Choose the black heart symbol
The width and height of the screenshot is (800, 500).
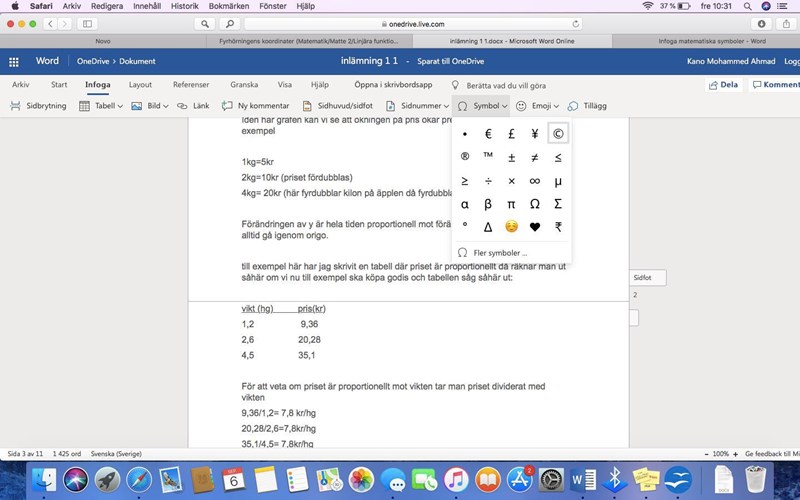point(535,227)
